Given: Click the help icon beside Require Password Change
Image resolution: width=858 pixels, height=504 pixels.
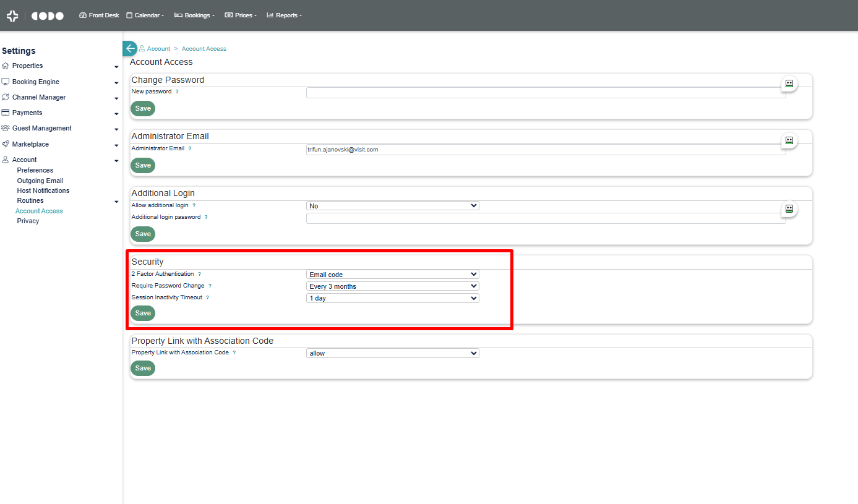Looking at the screenshot, I should click(210, 286).
